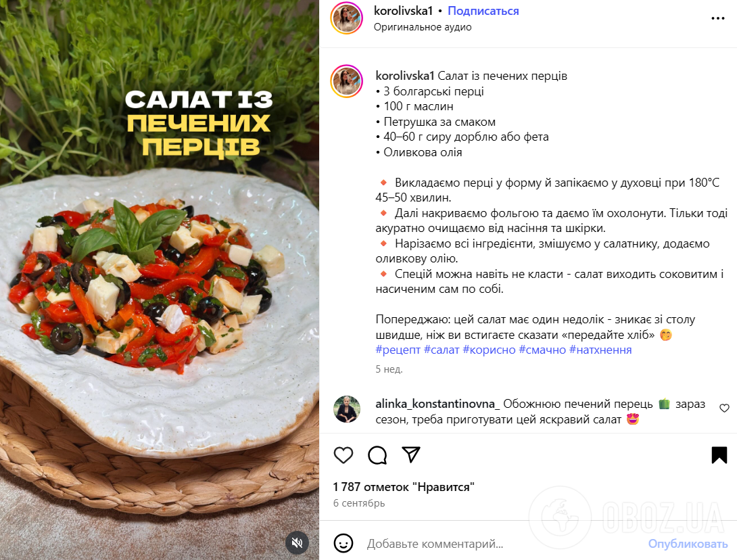This screenshot has height=560, width=737.
Task: Play the roasted pepper salad video
Action: tap(160, 280)
